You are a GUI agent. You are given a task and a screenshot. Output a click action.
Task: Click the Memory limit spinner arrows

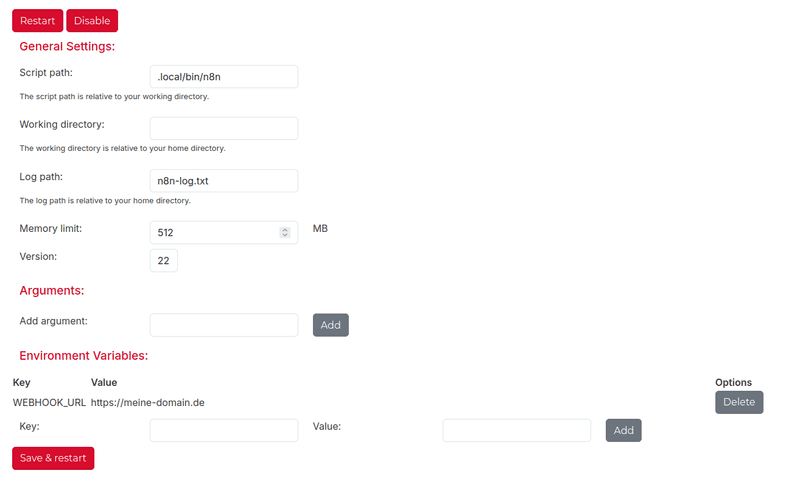(285, 232)
